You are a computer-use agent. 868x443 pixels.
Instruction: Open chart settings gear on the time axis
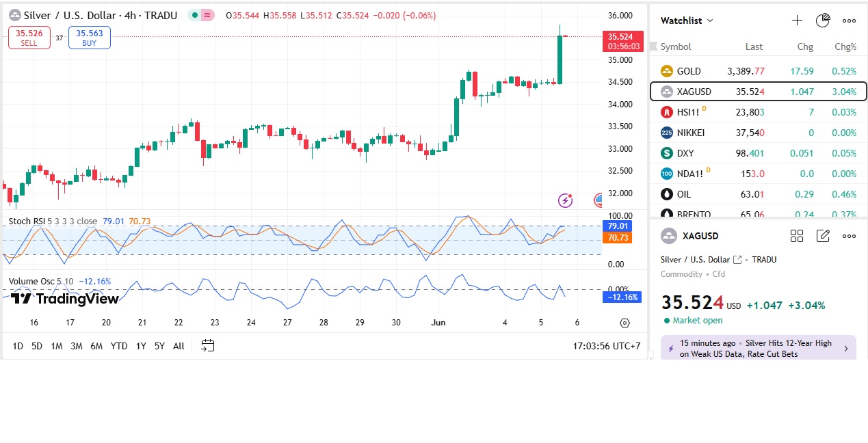click(624, 323)
